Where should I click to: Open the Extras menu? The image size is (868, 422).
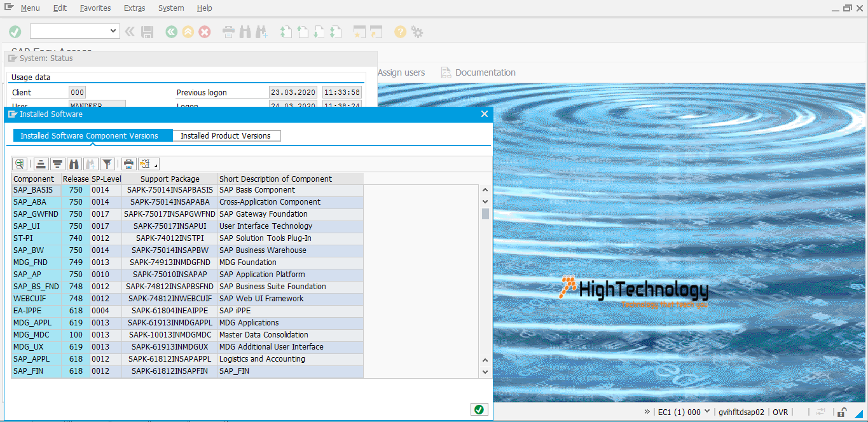(134, 8)
